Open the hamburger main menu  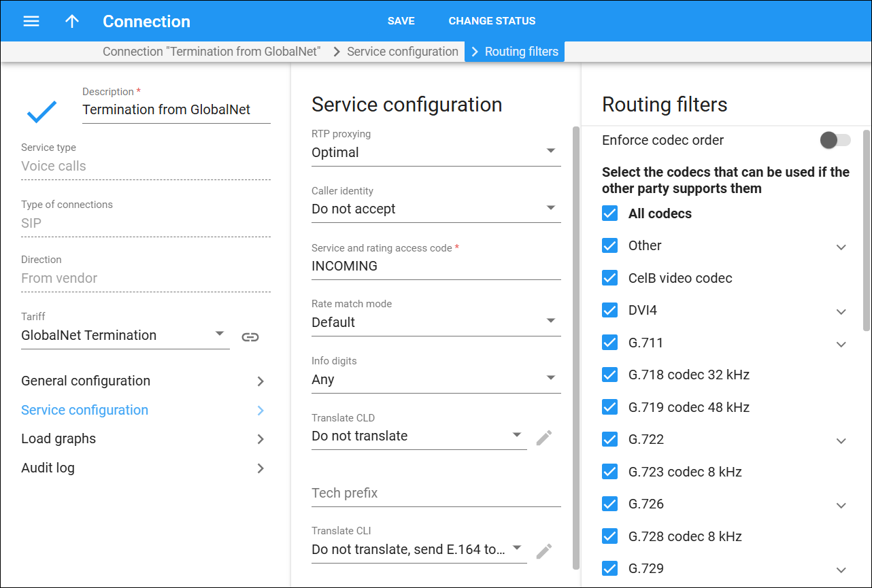31,21
